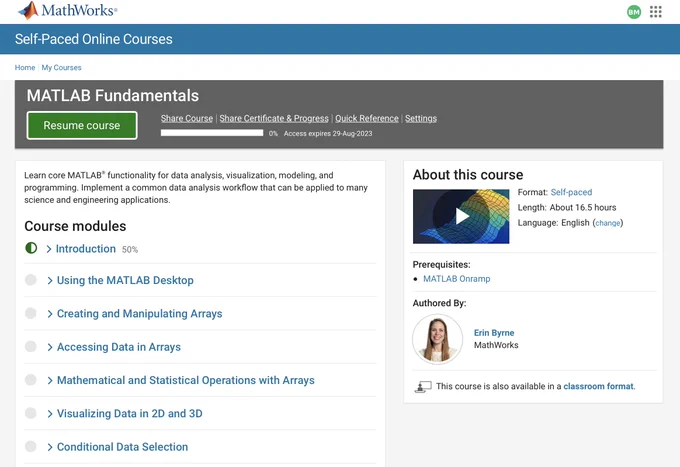
Task: Click status circle beside Visualizing Data in 2D and 3D
Action: 31,413
